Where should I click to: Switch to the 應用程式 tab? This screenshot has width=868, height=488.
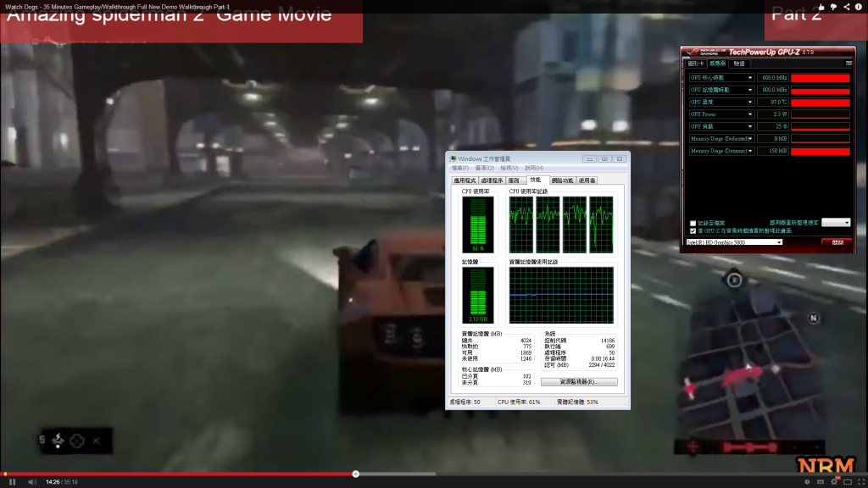[x=465, y=180]
